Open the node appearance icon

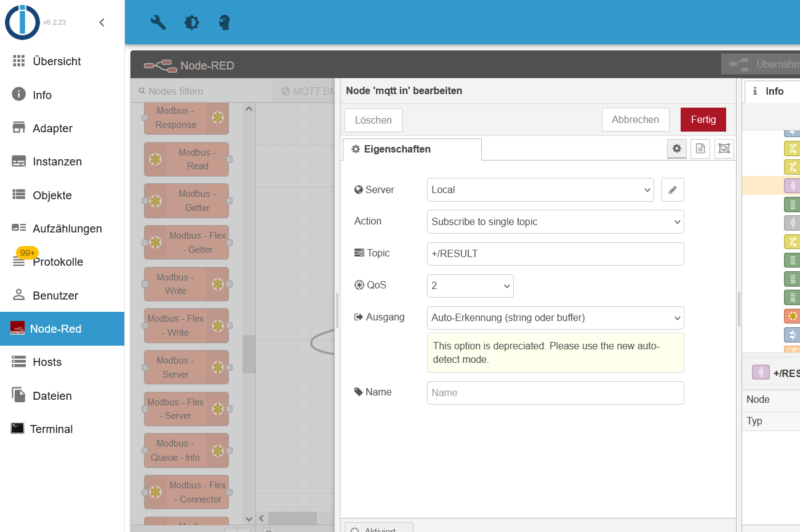click(724, 149)
